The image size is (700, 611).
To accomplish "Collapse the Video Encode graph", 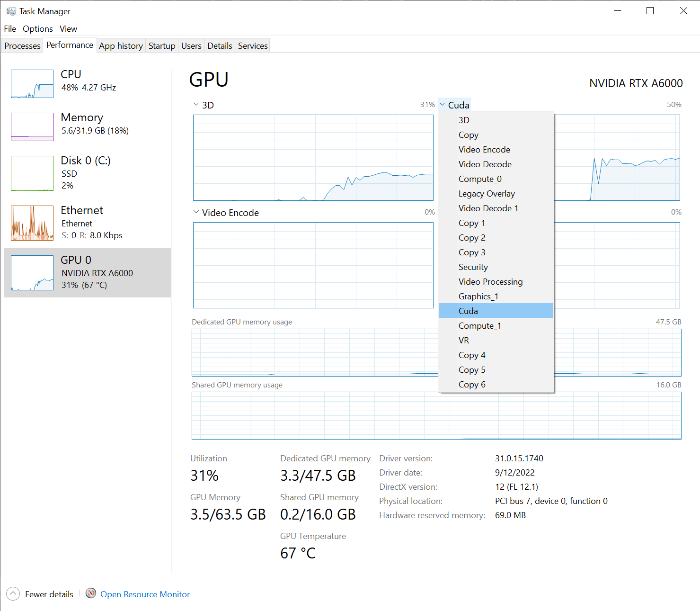I will tap(196, 212).
